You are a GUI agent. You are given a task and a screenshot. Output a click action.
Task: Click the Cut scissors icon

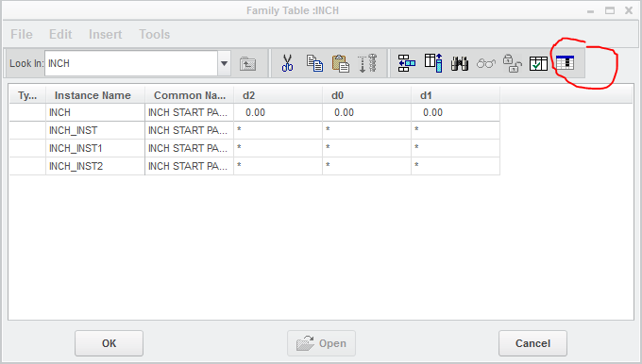(x=287, y=63)
